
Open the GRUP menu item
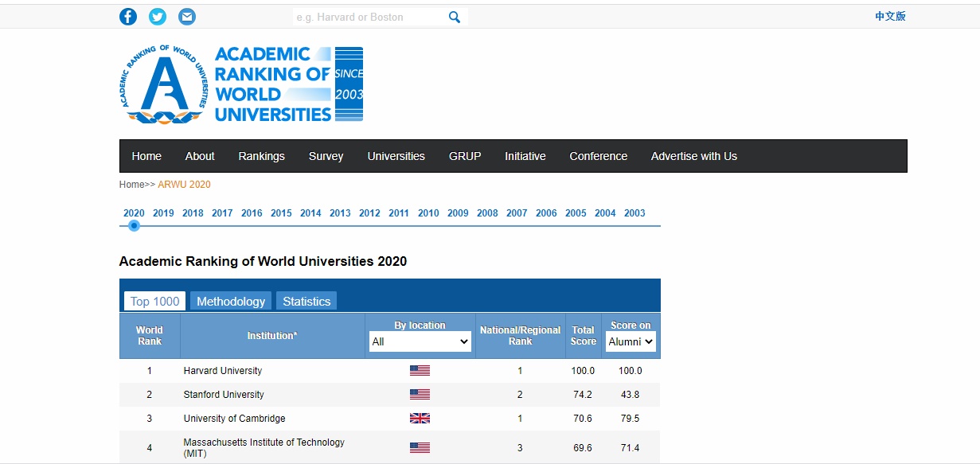(x=465, y=156)
